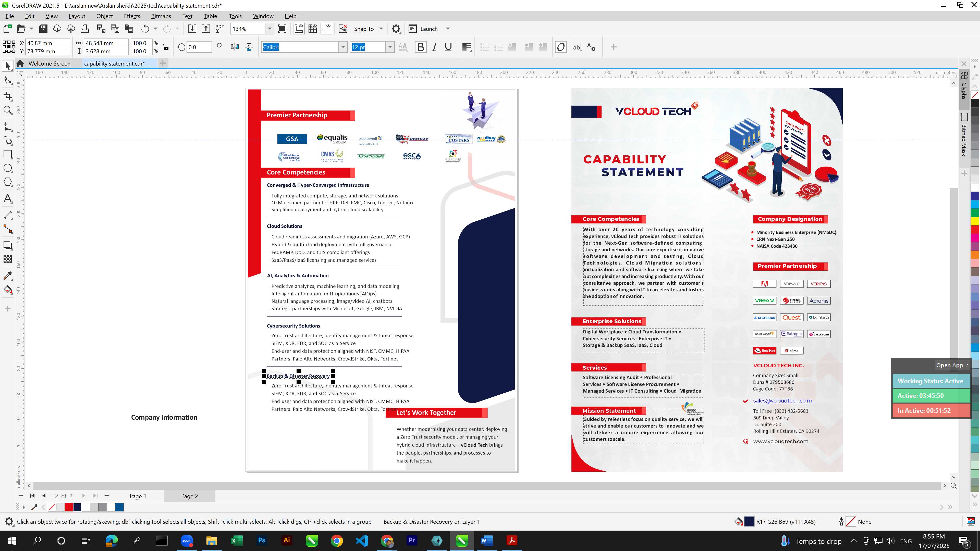
Task: Toggle Italic formatting
Action: (434, 47)
